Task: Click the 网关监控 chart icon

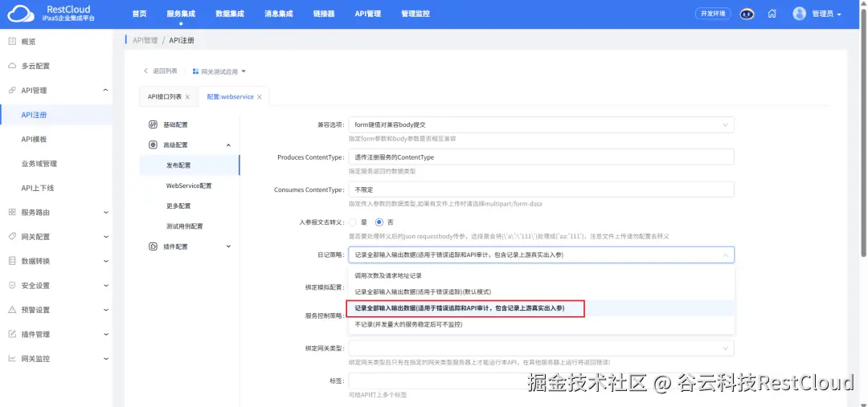Action: click(x=12, y=358)
